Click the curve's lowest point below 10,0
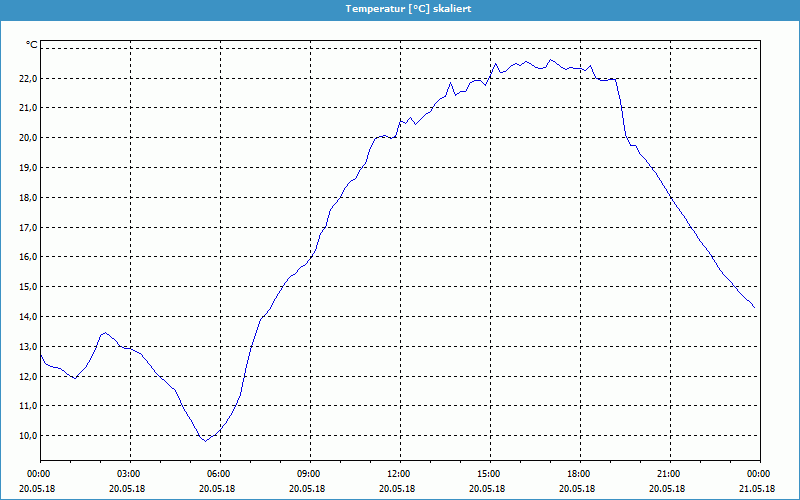Screen dimensions: 800x500 205,440
